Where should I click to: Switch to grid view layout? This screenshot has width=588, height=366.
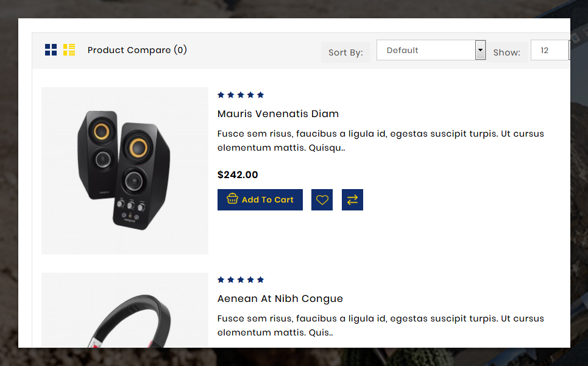click(51, 50)
